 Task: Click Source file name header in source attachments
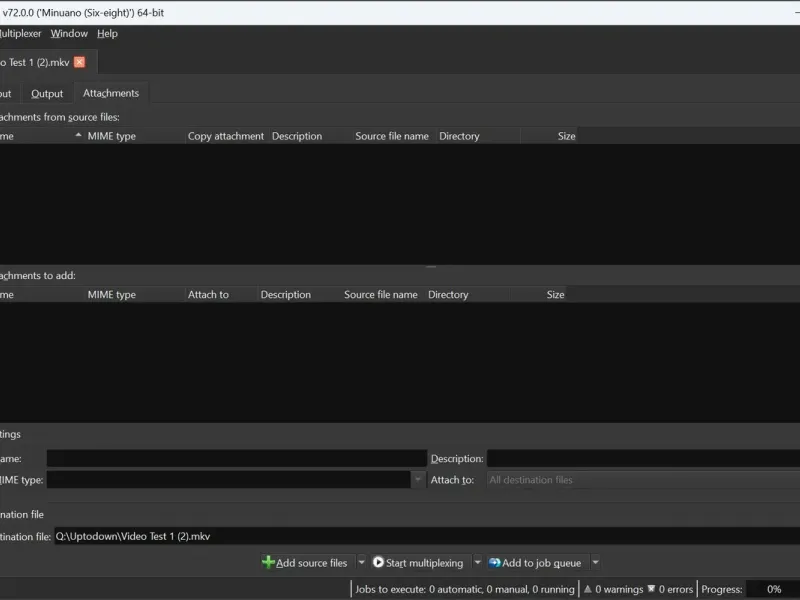pyautogui.click(x=392, y=136)
